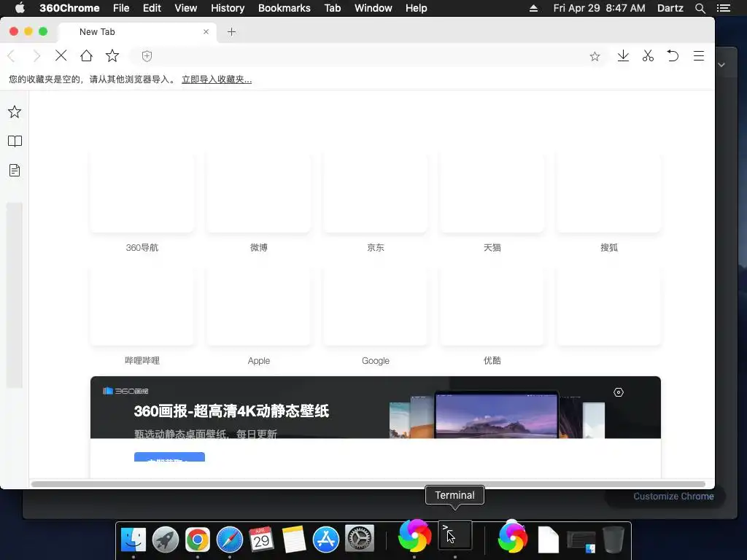This screenshot has height=560, width=747.
Task: Click Customize Chrome in background window
Action: 673,496
